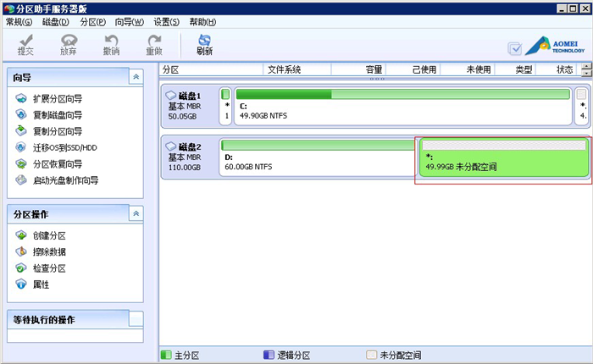The width and height of the screenshot is (593, 364).
Task: Toggle the checkbox beside the AOMEI logo
Action: (515, 48)
